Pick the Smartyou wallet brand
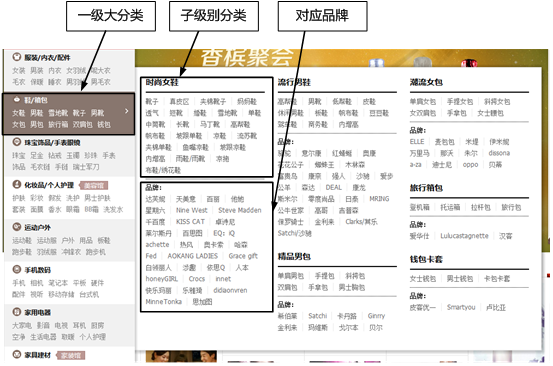The height and width of the screenshot is (366, 553). [461, 307]
